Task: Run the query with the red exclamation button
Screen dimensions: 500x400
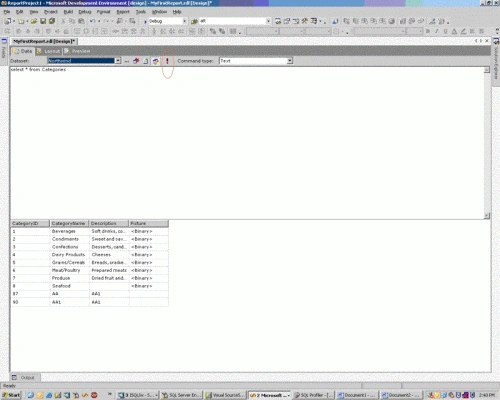Action: tap(167, 61)
